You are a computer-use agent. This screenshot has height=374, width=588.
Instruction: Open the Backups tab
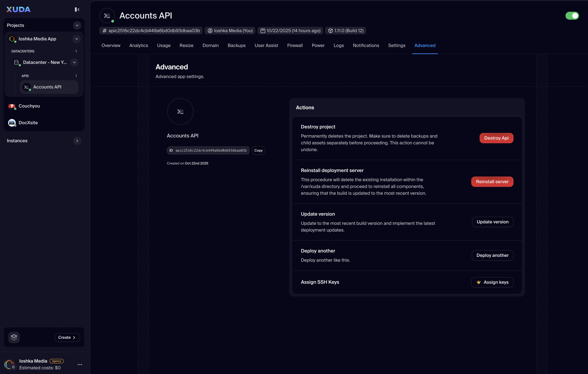(236, 45)
